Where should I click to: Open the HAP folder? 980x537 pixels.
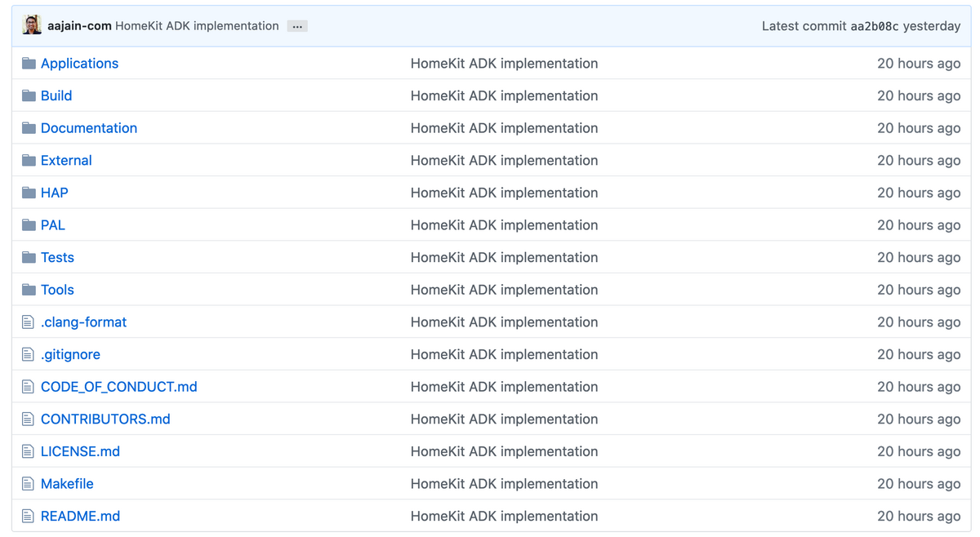[55, 193]
